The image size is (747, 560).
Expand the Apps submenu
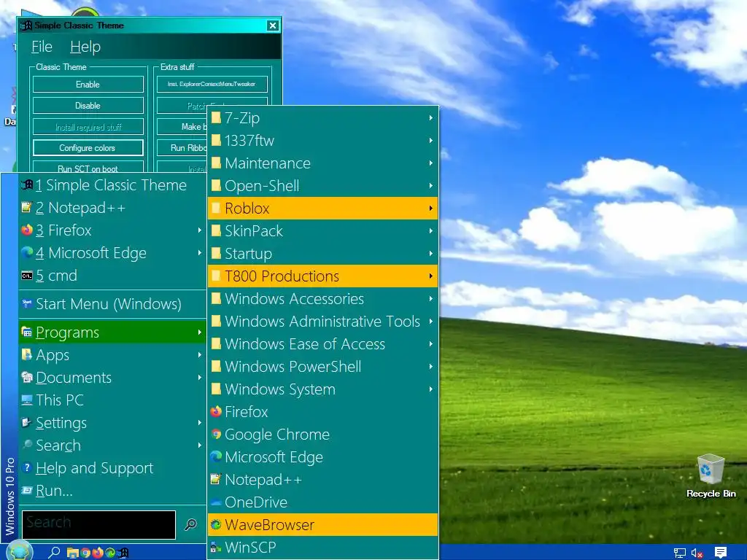(x=112, y=355)
